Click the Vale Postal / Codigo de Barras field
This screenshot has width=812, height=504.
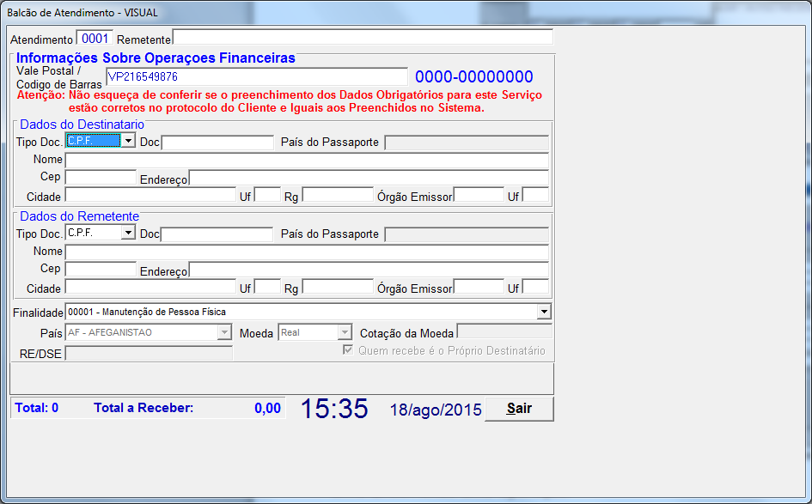click(x=257, y=76)
